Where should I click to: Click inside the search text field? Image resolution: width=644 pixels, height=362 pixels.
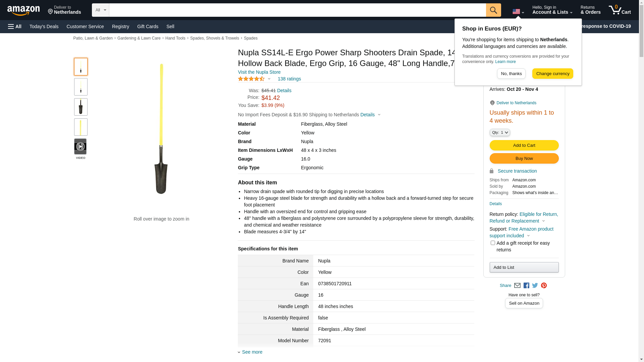[x=297, y=10]
